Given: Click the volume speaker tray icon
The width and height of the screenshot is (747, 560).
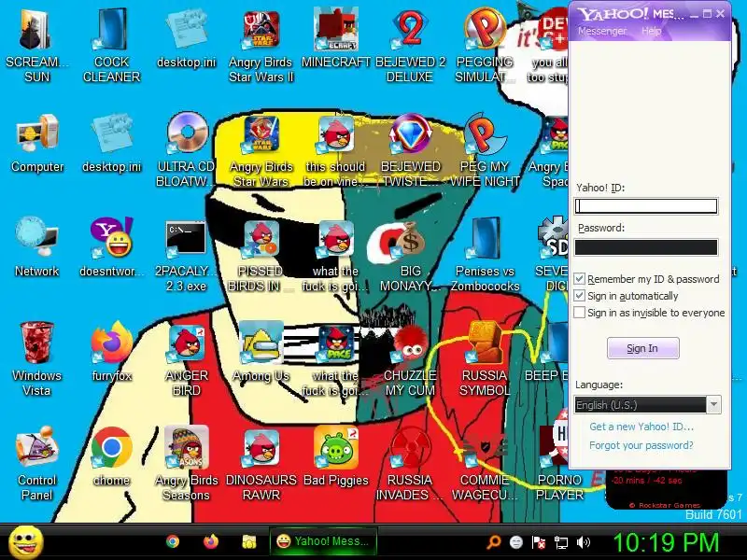Looking at the screenshot, I should click(x=583, y=542).
